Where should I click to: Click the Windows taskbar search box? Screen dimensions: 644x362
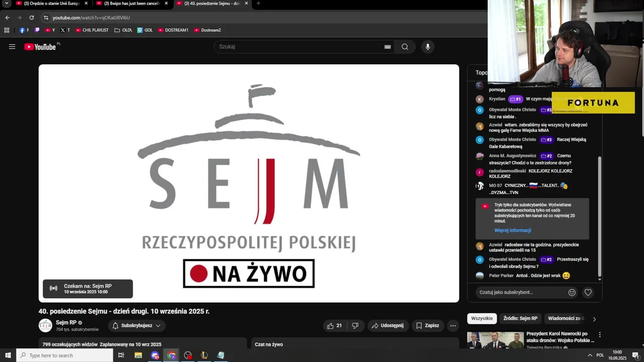tap(64, 355)
